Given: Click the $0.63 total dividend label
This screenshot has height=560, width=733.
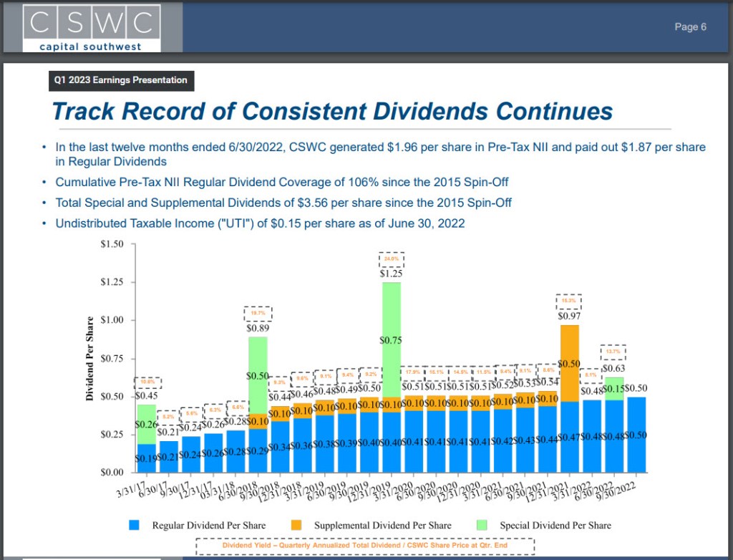Looking at the screenshot, I should (613, 369).
